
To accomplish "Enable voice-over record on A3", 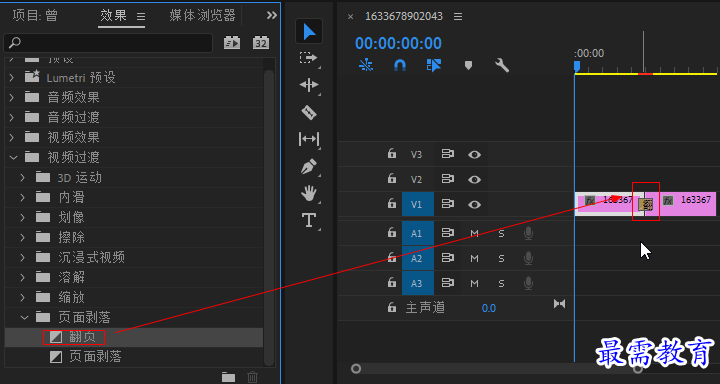I will click(529, 283).
